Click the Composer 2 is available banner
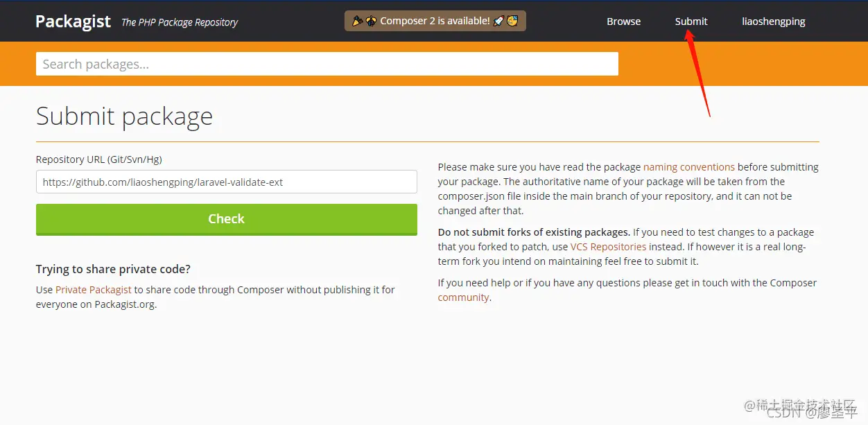868x425 pixels. tap(435, 21)
